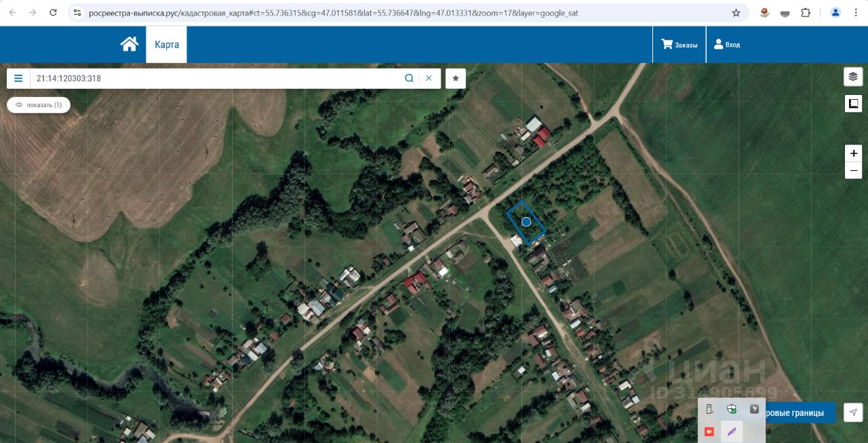Screen dimensions: 868x443
Task: Click the my location arrow icon
Action: (x=853, y=412)
